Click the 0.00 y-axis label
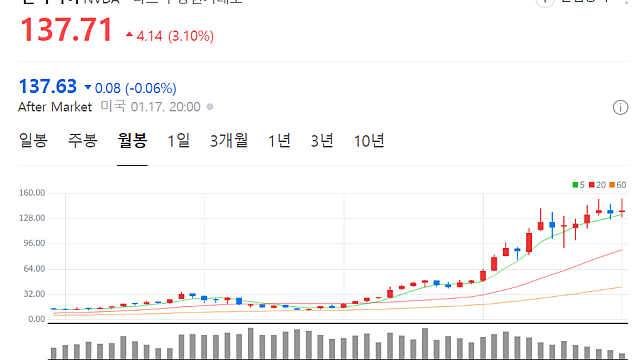640x360 pixels. (36, 319)
